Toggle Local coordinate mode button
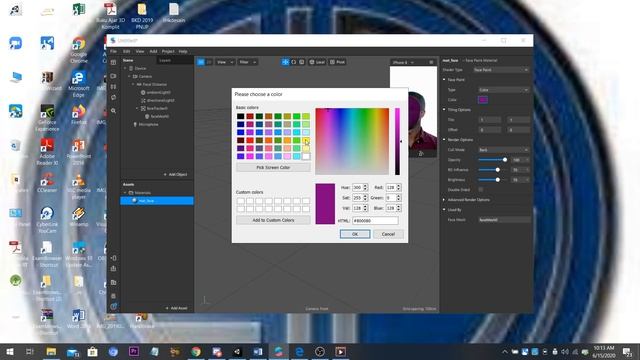The height and width of the screenshot is (360, 640). (x=317, y=62)
